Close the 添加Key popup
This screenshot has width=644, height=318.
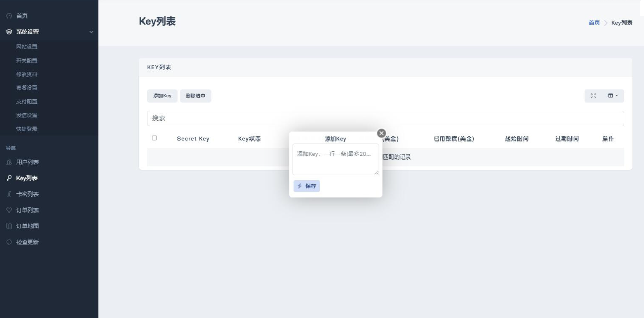381,133
